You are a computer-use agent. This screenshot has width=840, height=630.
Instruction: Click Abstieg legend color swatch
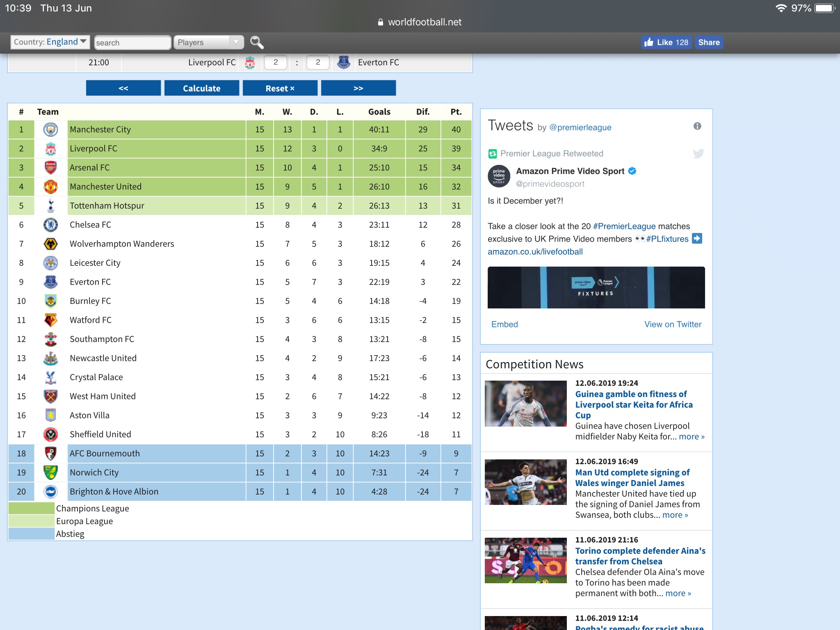[32, 534]
